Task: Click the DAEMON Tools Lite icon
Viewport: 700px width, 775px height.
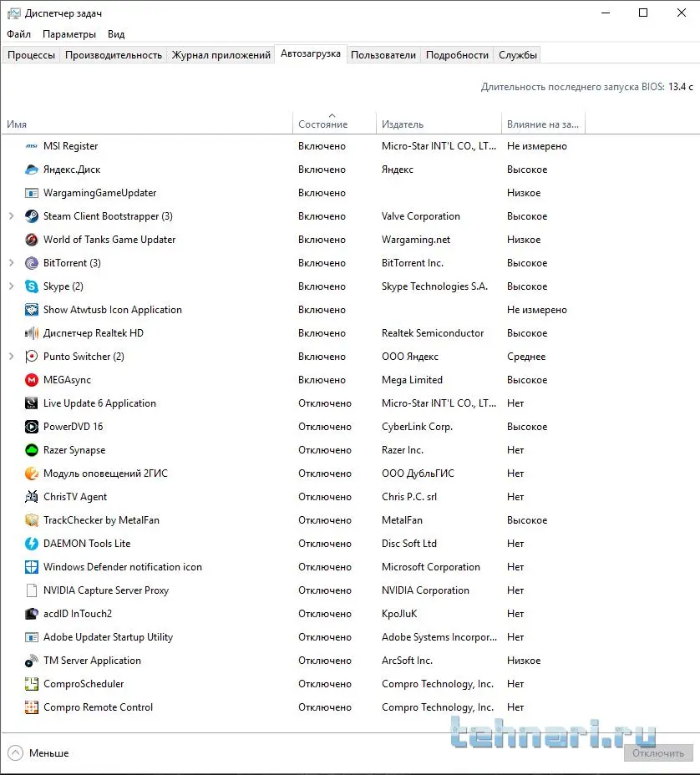Action: click(x=32, y=544)
